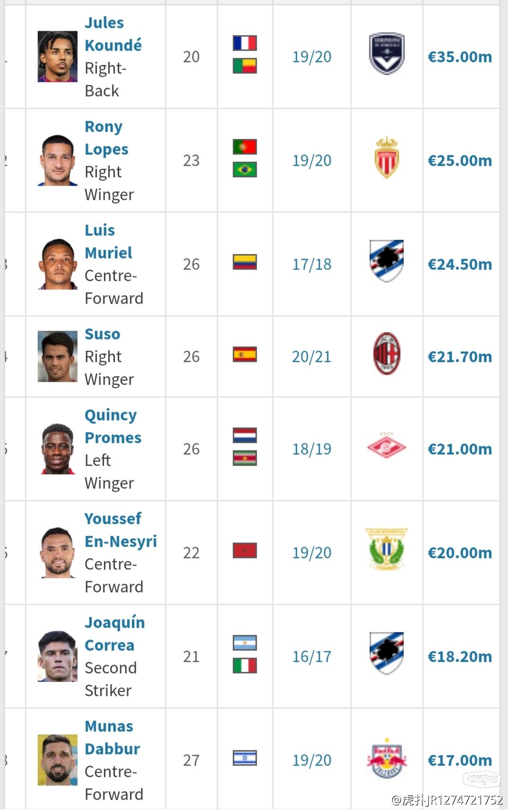Click the AS Monaco club crest
This screenshot has height=812, width=508.
[387, 157]
